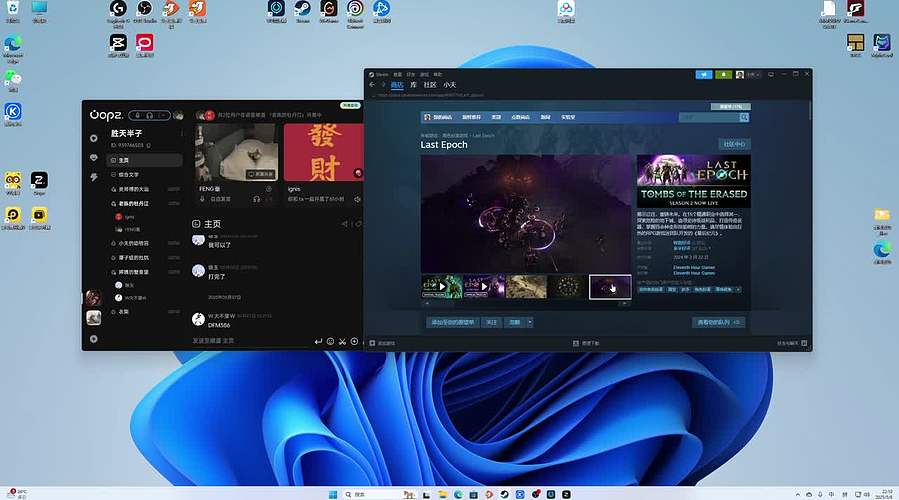The height and width of the screenshot is (500, 899).
Task: Open Last Epoch Tombs of Erased banner
Action: (693, 181)
